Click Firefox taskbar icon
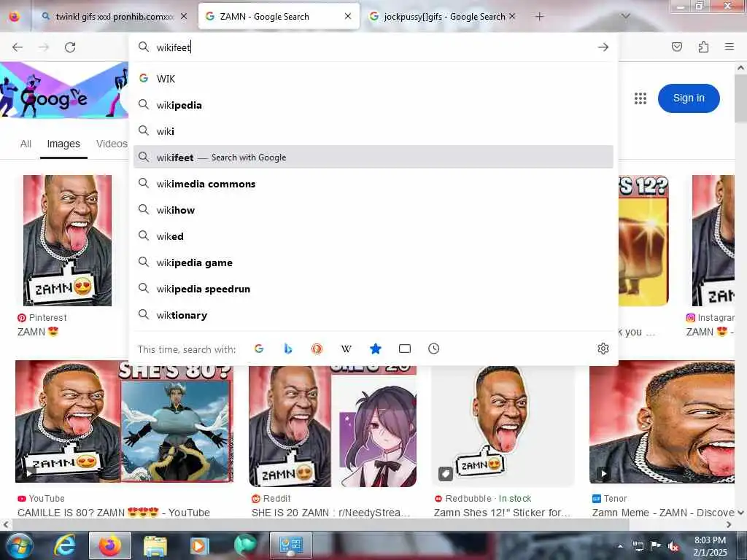The image size is (747, 560). click(110, 545)
